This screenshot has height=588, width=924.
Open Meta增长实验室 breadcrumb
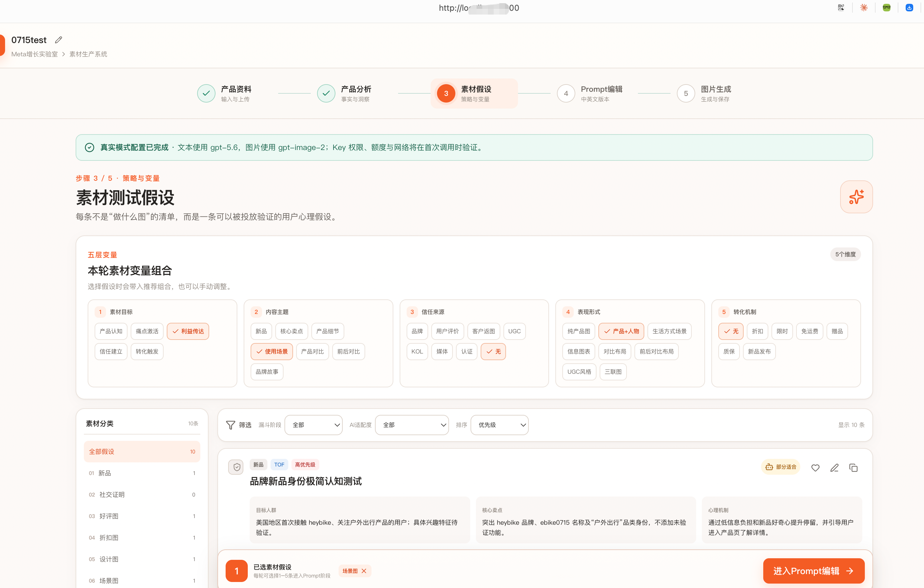click(34, 54)
